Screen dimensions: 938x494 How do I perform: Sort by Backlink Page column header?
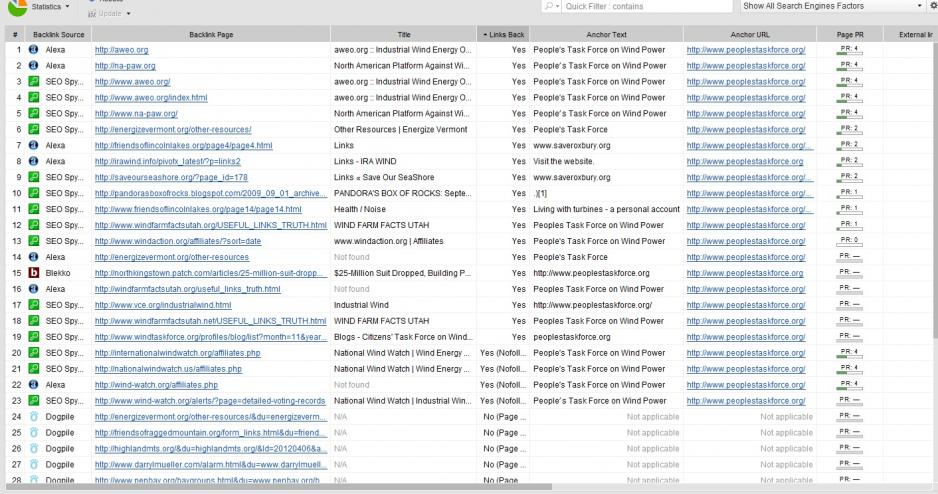point(211,35)
